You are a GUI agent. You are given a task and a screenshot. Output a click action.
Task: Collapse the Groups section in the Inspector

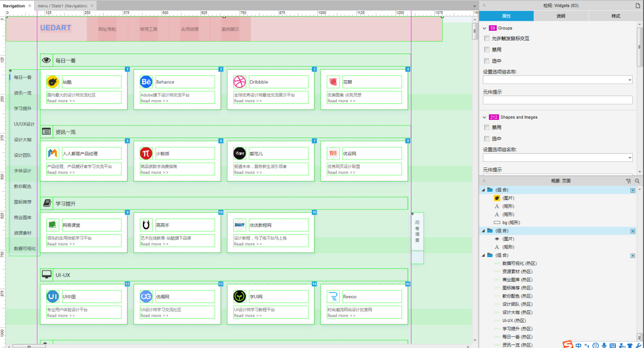click(x=485, y=28)
